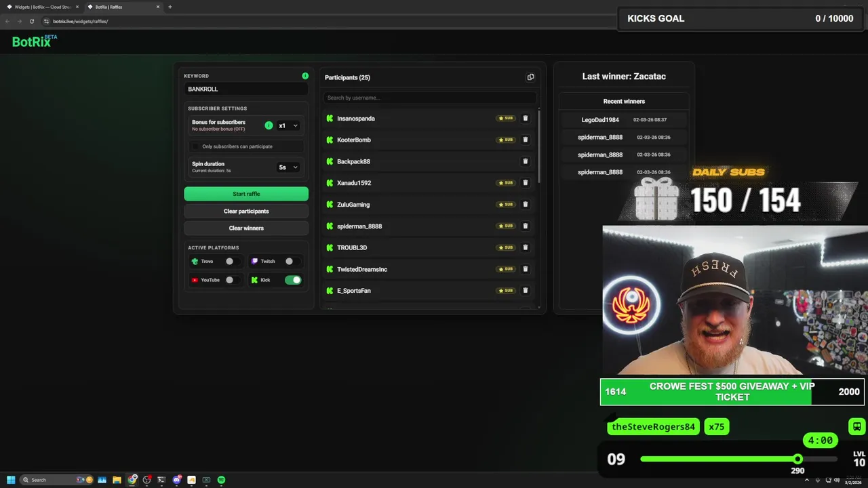
Task: Open a new browser tab
Action: click(170, 7)
